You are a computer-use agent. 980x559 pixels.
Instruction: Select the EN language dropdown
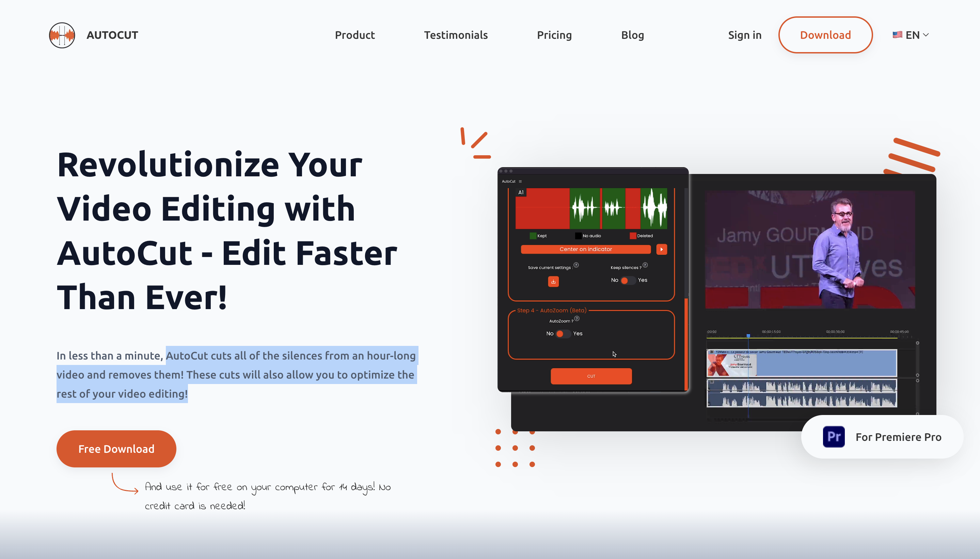(912, 35)
